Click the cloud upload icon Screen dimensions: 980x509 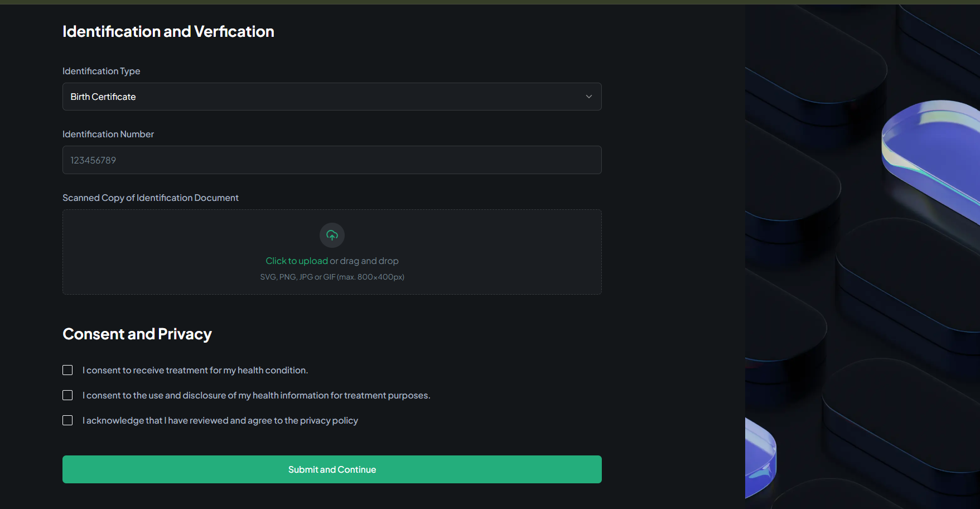332,235
